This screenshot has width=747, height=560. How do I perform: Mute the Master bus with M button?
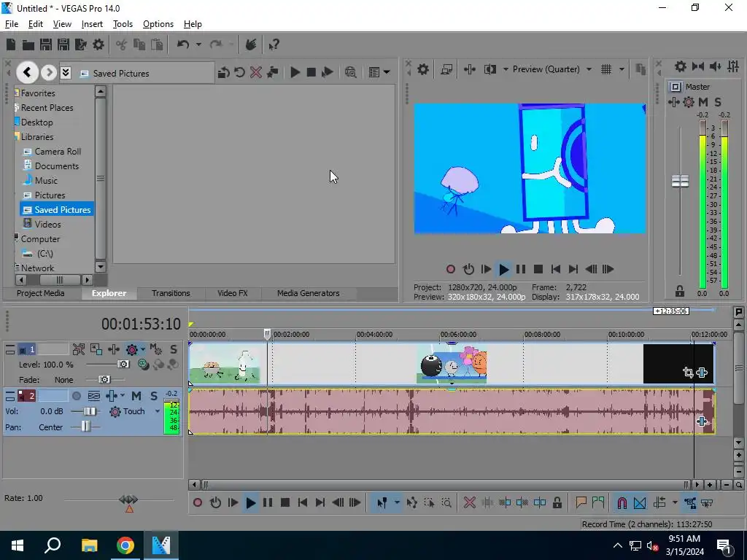pyautogui.click(x=703, y=102)
